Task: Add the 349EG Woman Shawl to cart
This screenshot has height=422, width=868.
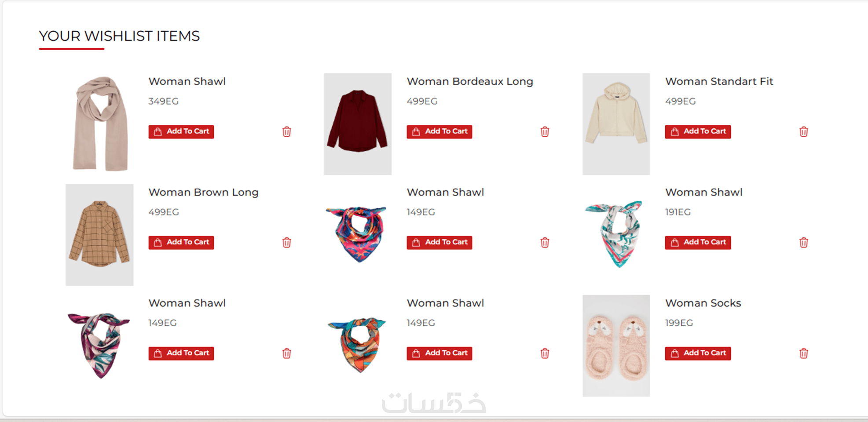Action: [181, 131]
